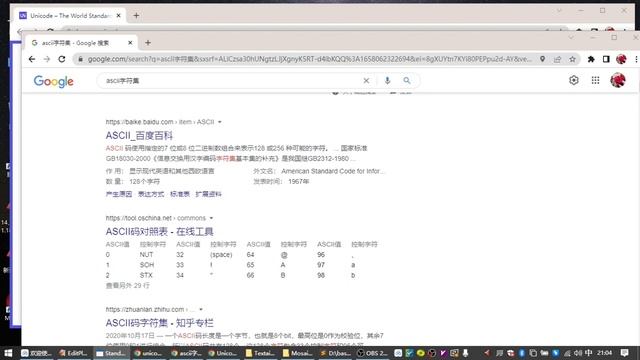Close the ascii字符集 Google search tab
640x360 pixels.
130,43
